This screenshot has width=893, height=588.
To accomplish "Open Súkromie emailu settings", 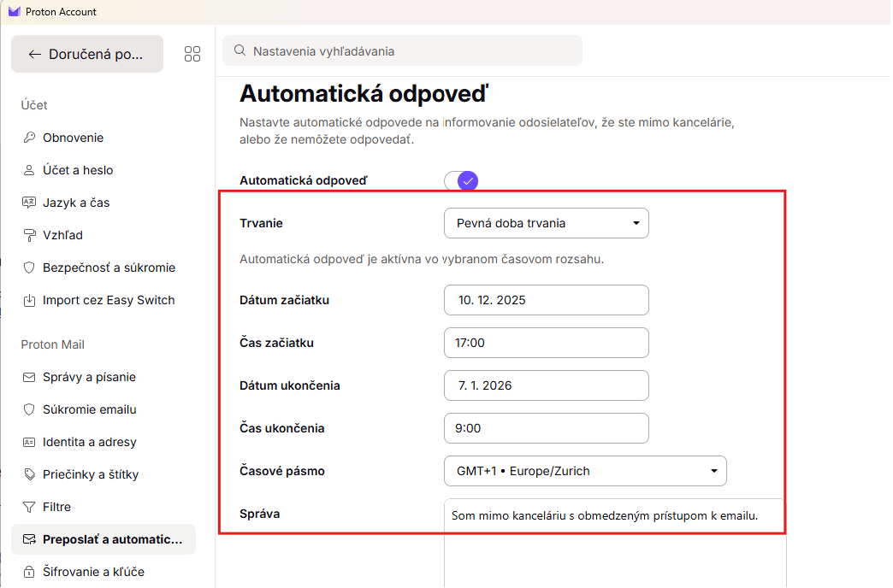I will tap(29, 409).
